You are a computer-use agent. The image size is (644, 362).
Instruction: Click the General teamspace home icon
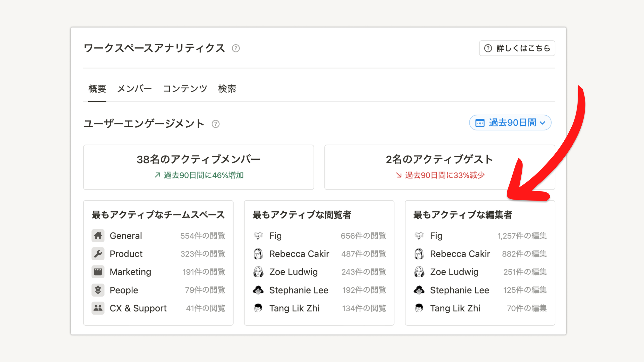pos(98,236)
